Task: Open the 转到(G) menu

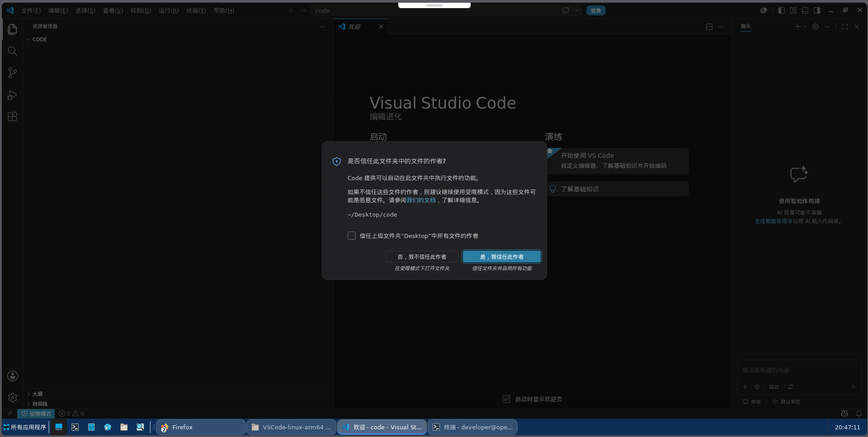Action: [141, 10]
